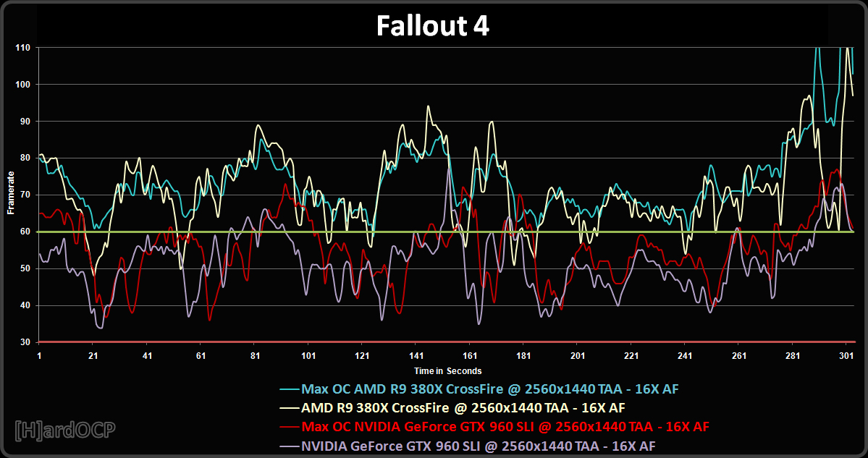
Task: Click the x-axis tick labeled 1
Action: (39, 356)
